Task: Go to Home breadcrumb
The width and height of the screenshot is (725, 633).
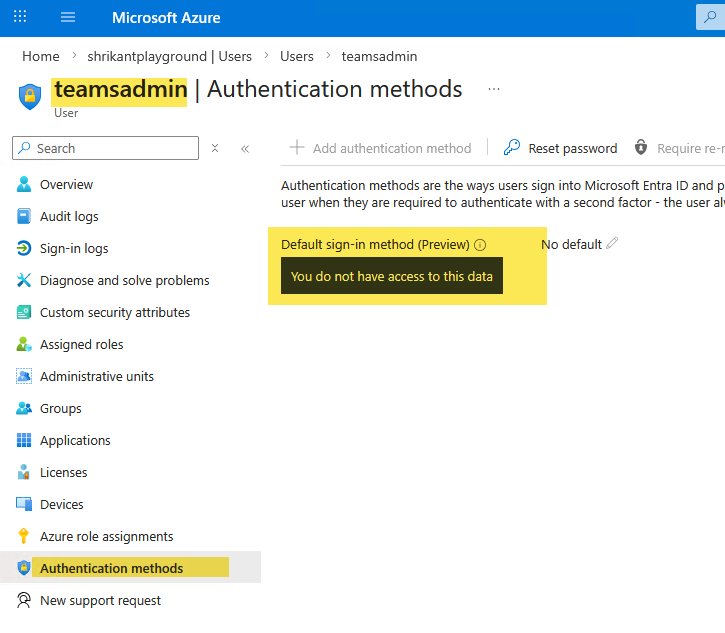Action: click(x=41, y=56)
